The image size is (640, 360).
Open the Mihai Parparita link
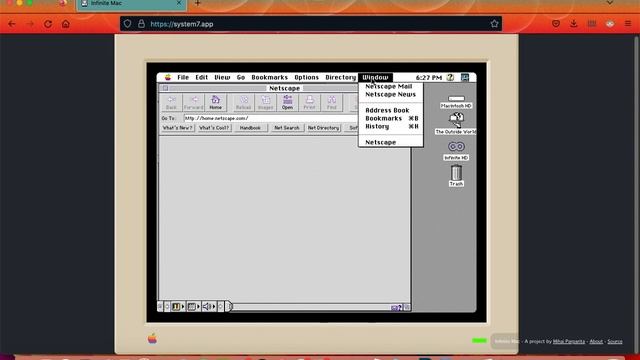[x=569, y=341]
